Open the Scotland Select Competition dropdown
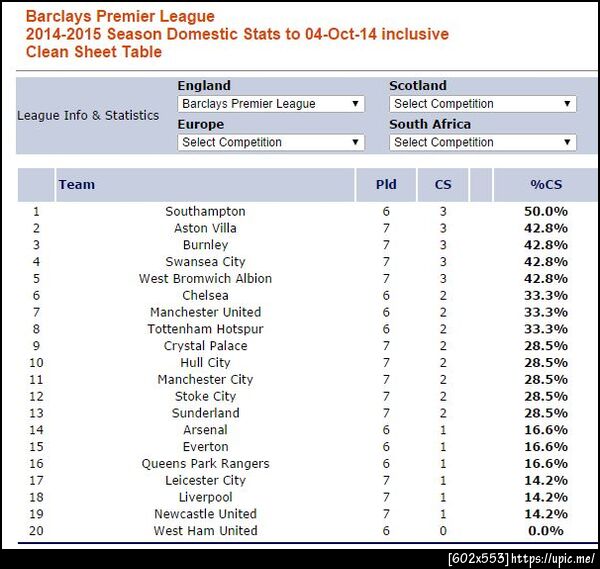Image resolution: width=600 pixels, height=569 pixels. tap(483, 104)
